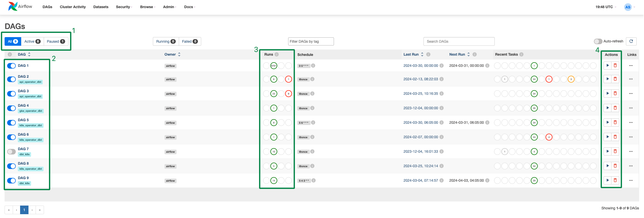
Task: Click the refresh icon beside Auto-refresh
Action: tap(631, 41)
